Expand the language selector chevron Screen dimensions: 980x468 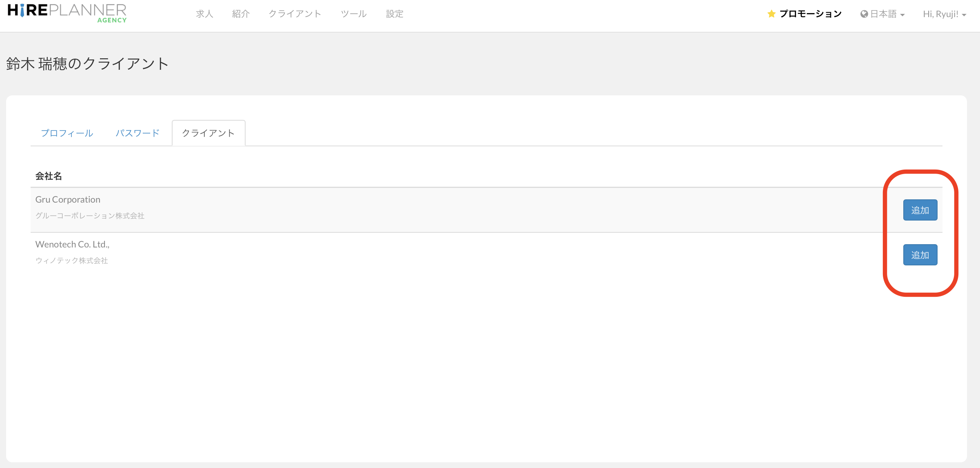pos(902,15)
